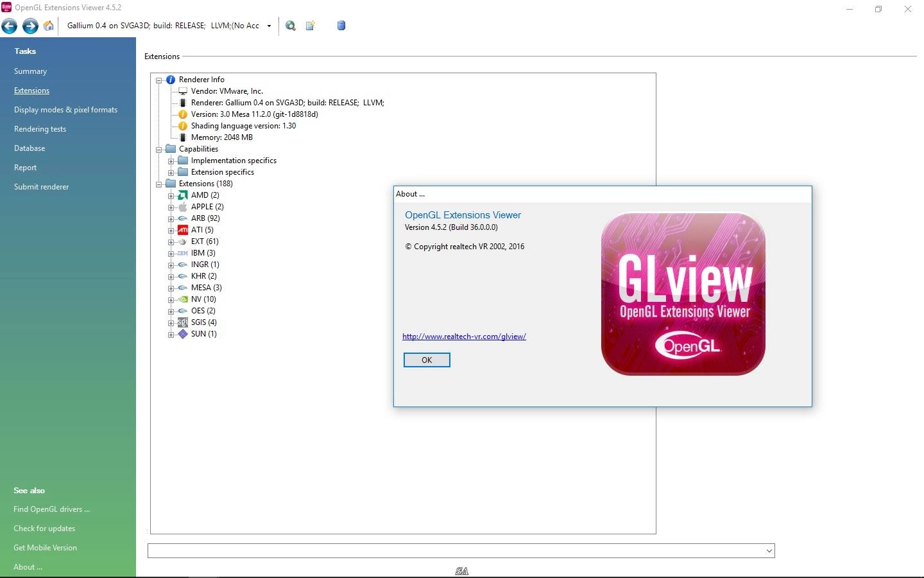Screen dimensions: 924x578
Task: Click the info icon beside Version 3.0 Mesa
Action: [x=183, y=114]
